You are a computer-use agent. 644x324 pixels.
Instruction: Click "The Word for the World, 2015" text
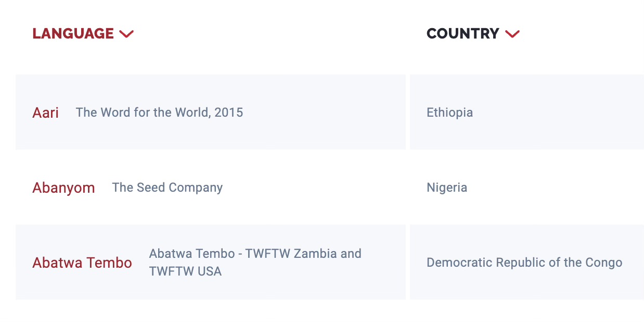click(159, 113)
